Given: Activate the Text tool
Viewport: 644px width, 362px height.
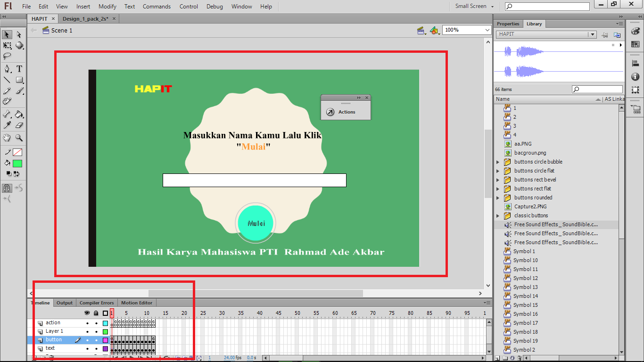Looking at the screenshot, I should pos(19,69).
